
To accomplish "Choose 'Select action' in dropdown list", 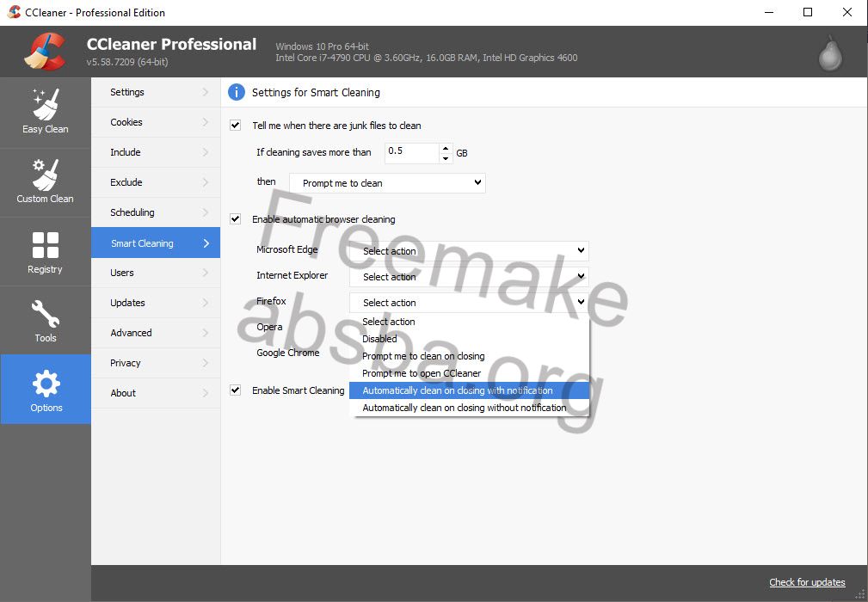I will tap(469, 322).
